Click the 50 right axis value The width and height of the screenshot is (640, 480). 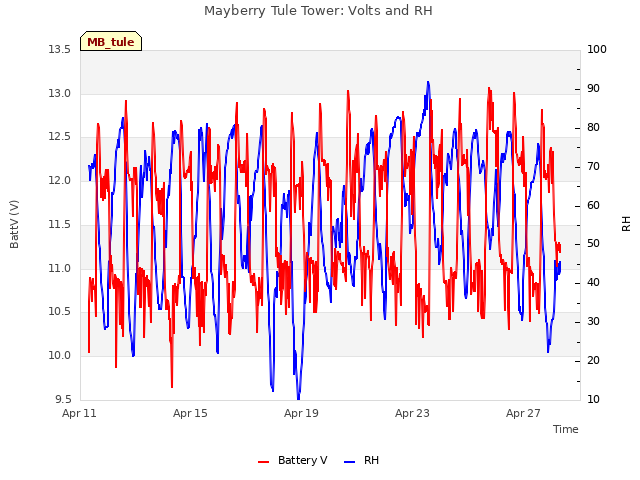tap(593, 244)
